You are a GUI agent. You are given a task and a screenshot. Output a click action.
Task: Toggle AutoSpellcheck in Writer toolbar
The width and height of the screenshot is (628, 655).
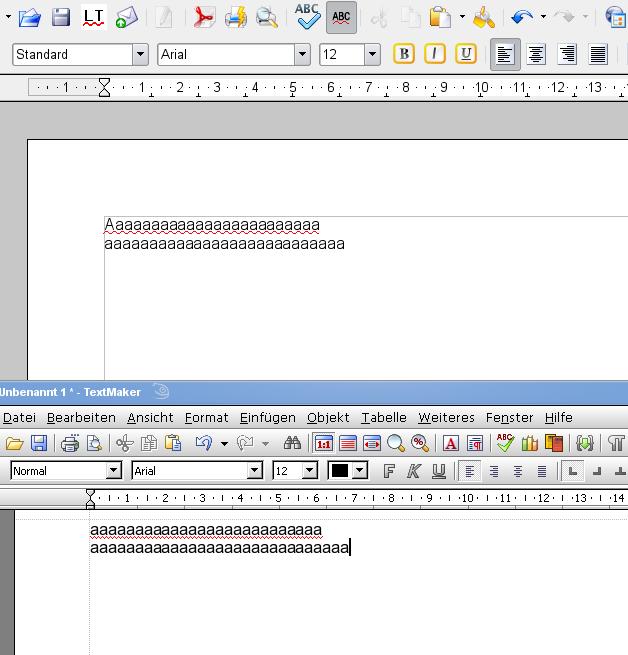(x=341, y=17)
